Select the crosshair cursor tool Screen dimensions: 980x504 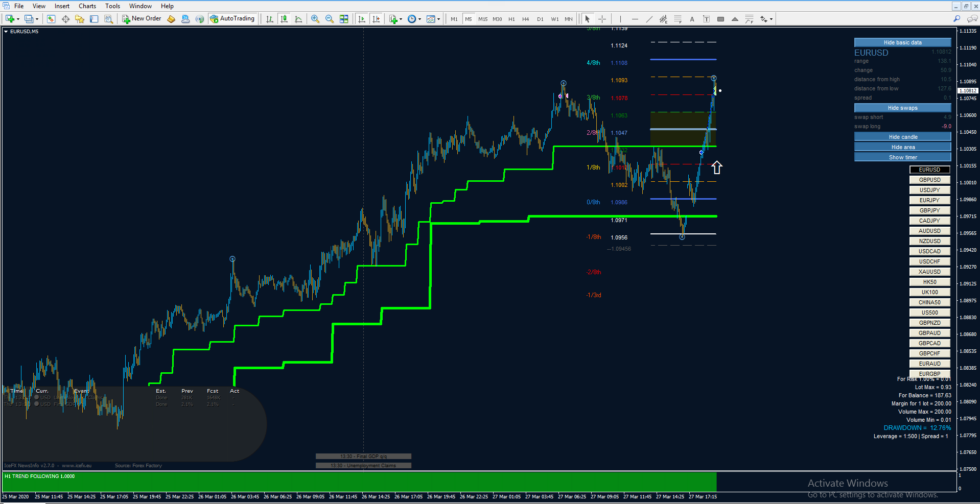[x=602, y=19]
